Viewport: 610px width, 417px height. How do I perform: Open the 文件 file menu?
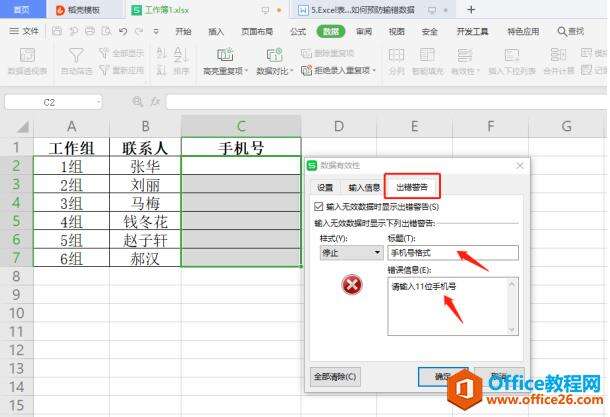[x=24, y=31]
